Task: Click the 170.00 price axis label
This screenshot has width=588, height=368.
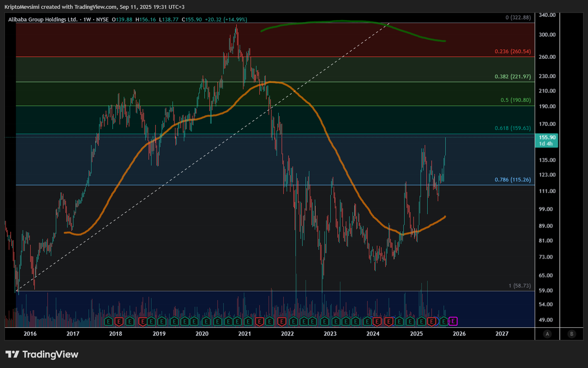Action: [547, 124]
